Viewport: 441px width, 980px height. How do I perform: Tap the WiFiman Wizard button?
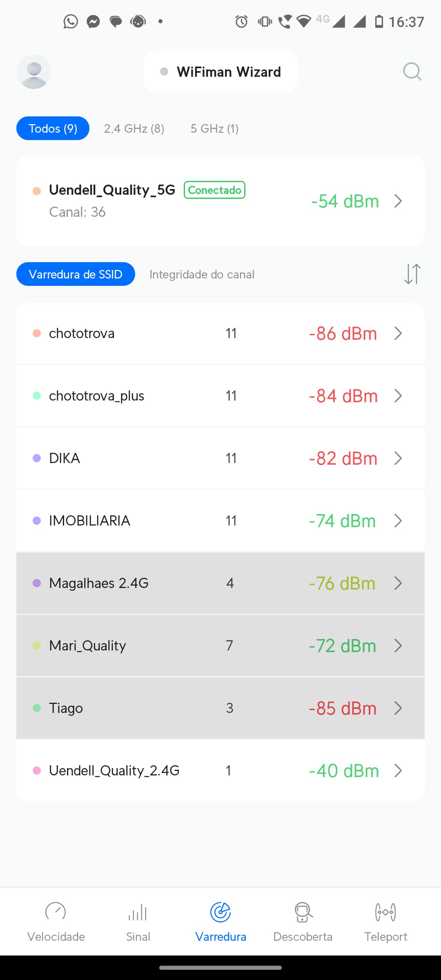pyautogui.click(x=220, y=72)
